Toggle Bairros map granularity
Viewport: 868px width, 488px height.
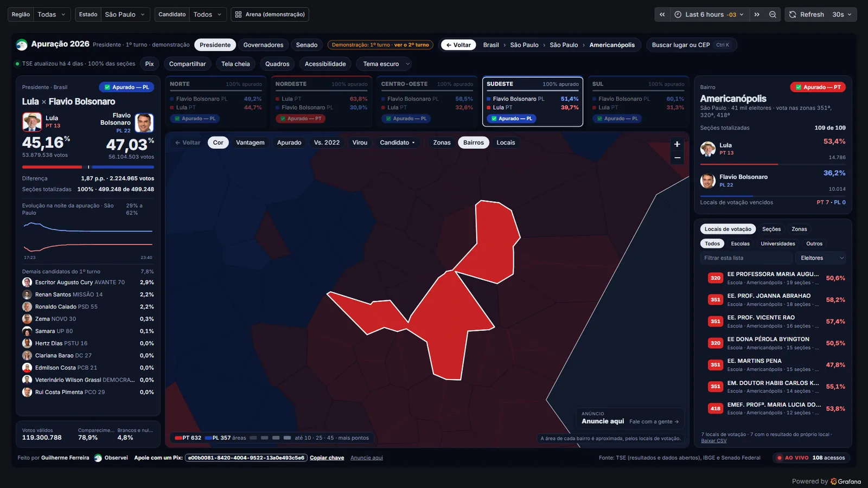(474, 143)
